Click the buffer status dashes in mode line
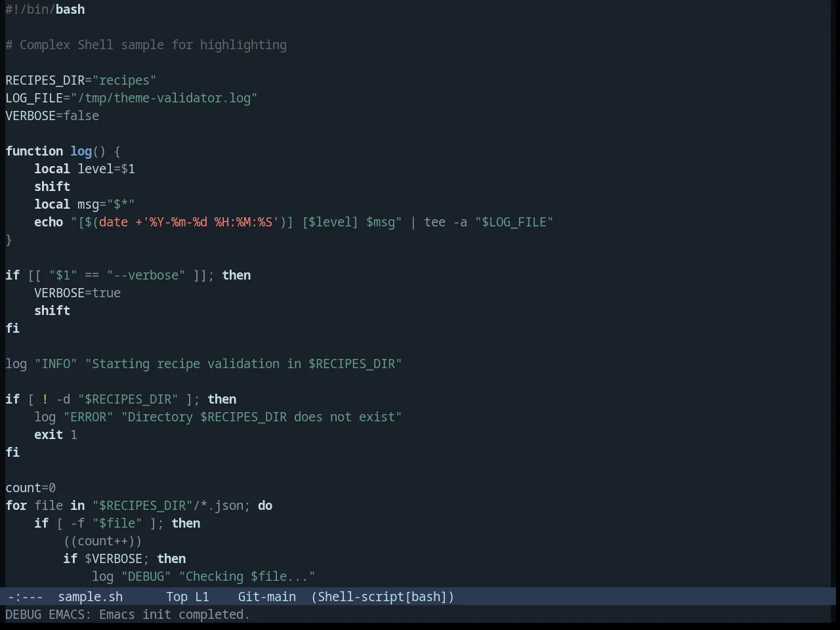This screenshot has height=630, width=840. click(x=25, y=597)
